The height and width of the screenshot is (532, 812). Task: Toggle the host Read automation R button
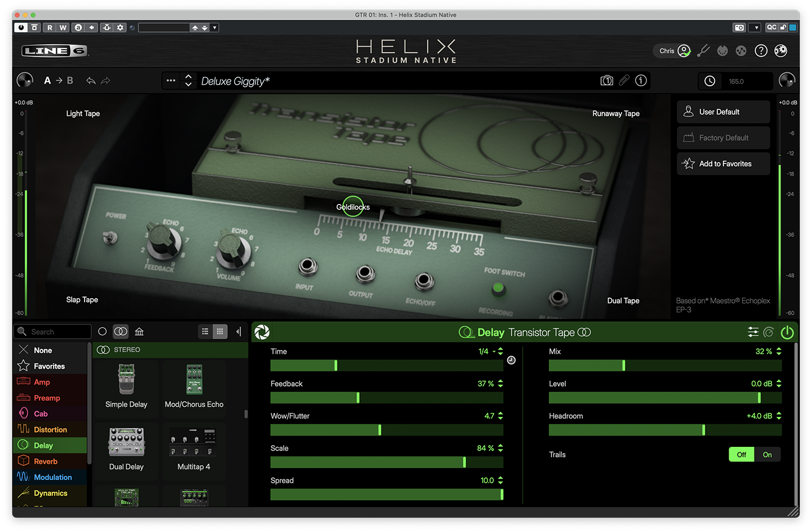(x=50, y=27)
